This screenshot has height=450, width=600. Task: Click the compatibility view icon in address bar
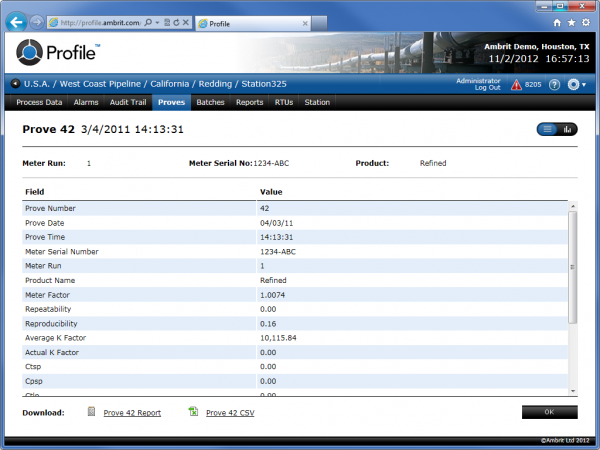point(167,23)
